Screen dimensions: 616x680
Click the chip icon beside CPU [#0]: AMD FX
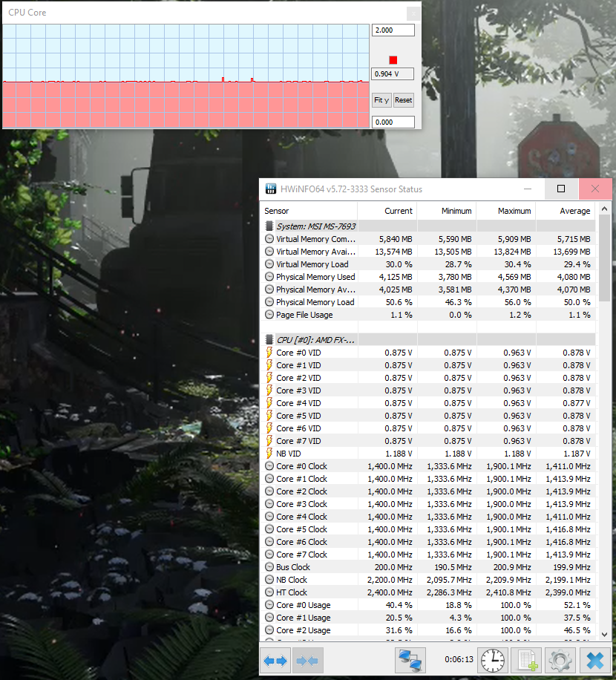click(x=269, y=340)
